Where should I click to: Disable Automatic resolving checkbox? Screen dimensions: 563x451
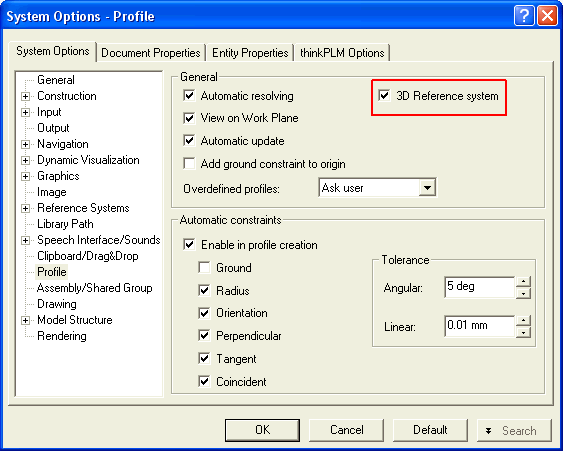tap(189, 96)
